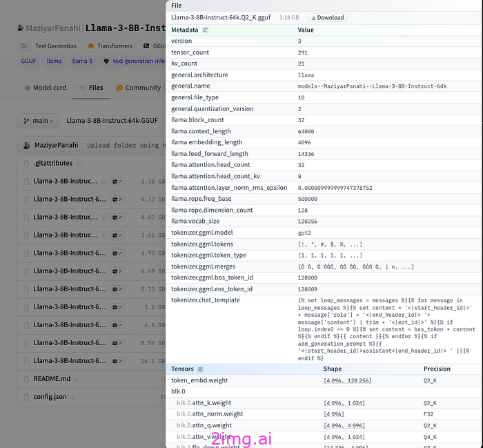Click the safe-scan badge next to .gitattributes
The height and width of the screenshot is (448, 483).
pyautogui.click(x=78, y=164)
